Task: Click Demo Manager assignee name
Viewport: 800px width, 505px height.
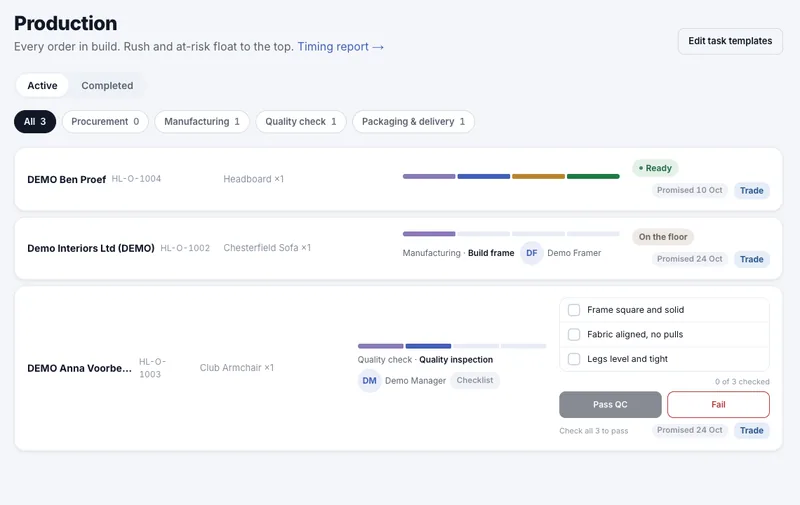Action: pos(415,381)
